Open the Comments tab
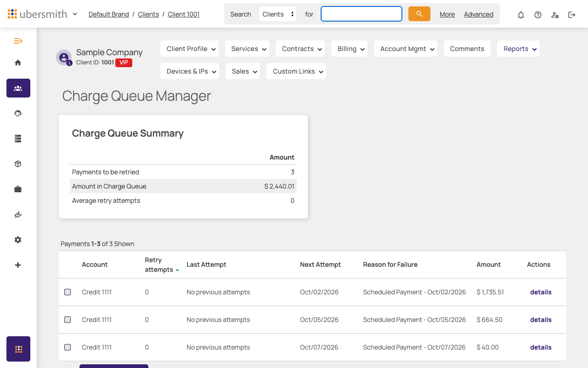The width and height of the screenshot is (588, 368). [x=467, y=49]
